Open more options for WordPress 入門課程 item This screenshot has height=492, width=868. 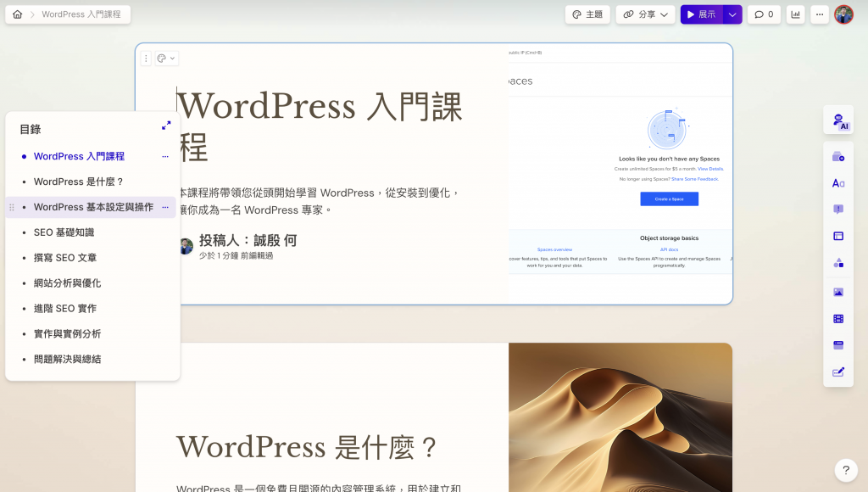coord(165,156)
